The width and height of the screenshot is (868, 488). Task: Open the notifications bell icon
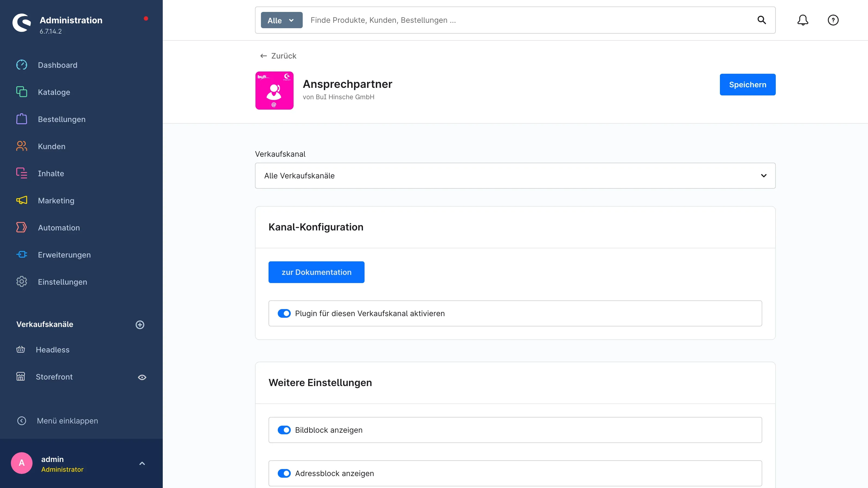[x=803, y=20]
